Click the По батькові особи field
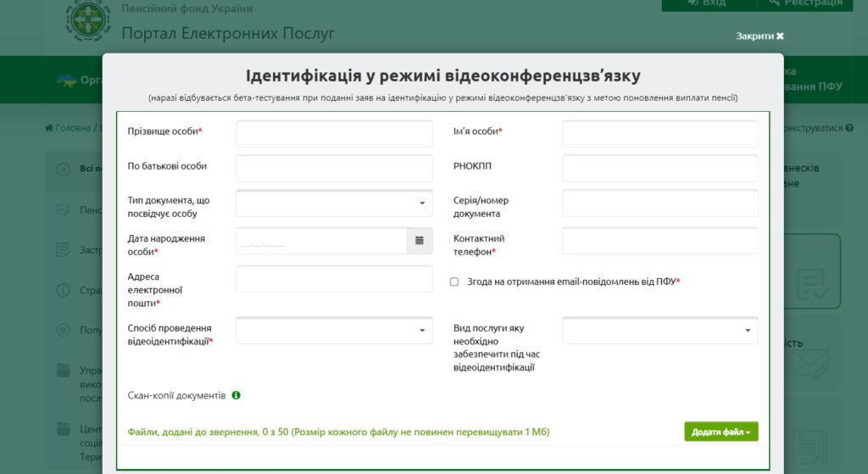This screenshot has width=868, height=474. coord(334,168)
